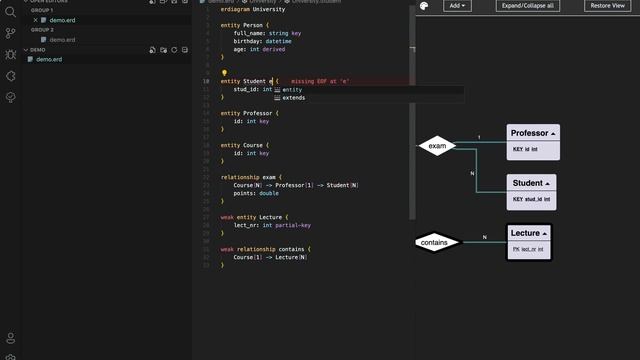
Task: Click Restore View button
Action: (x=607, y=6)
